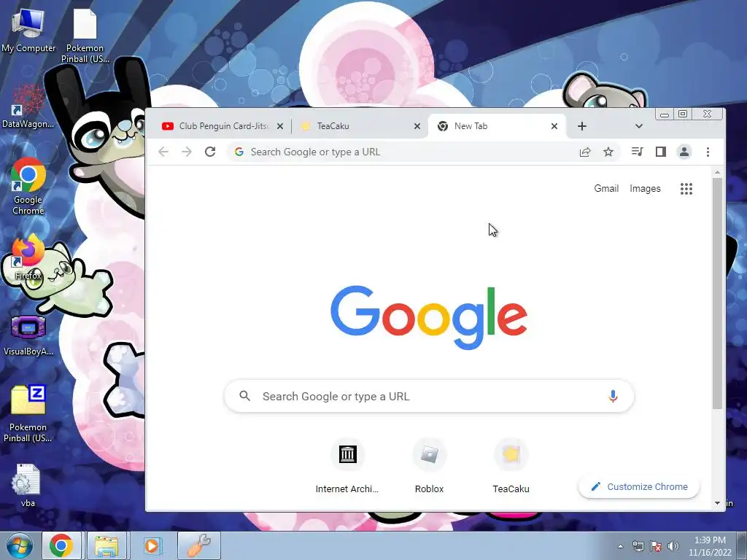Click the volume speaker tray icon
The image size is (747, 560).
click(x=673, y=546)
